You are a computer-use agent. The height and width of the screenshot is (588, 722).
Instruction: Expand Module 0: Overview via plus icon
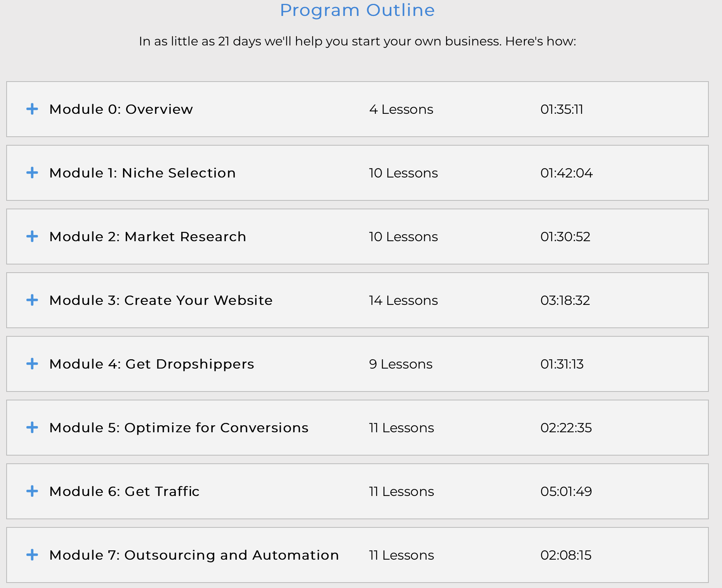tap(33, 109)
